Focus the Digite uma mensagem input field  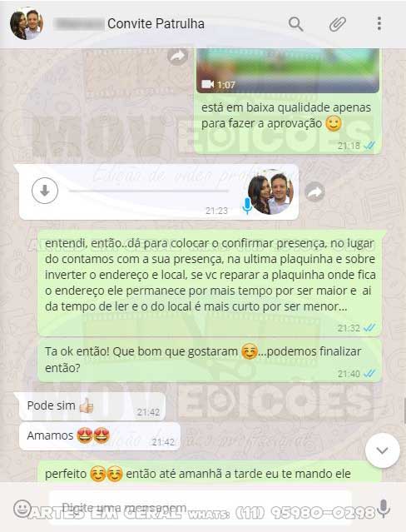pyautogui.click(x=201, y=508)
